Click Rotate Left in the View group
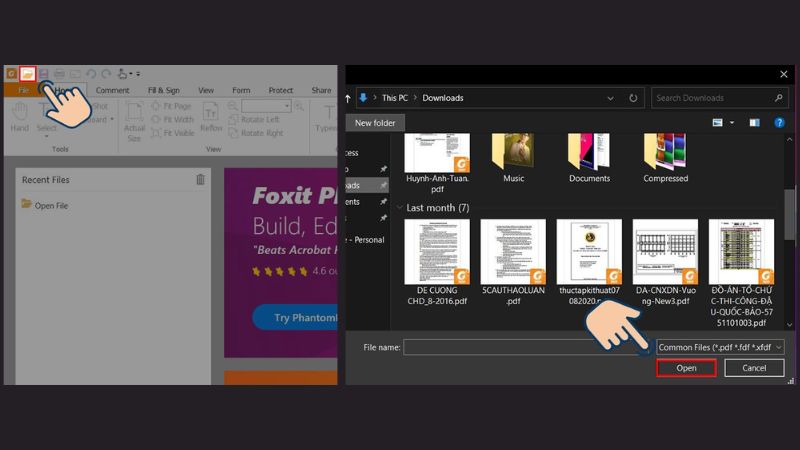Image resolution: width=800 pixels, height=450 pixels. [x=260, y=120]
